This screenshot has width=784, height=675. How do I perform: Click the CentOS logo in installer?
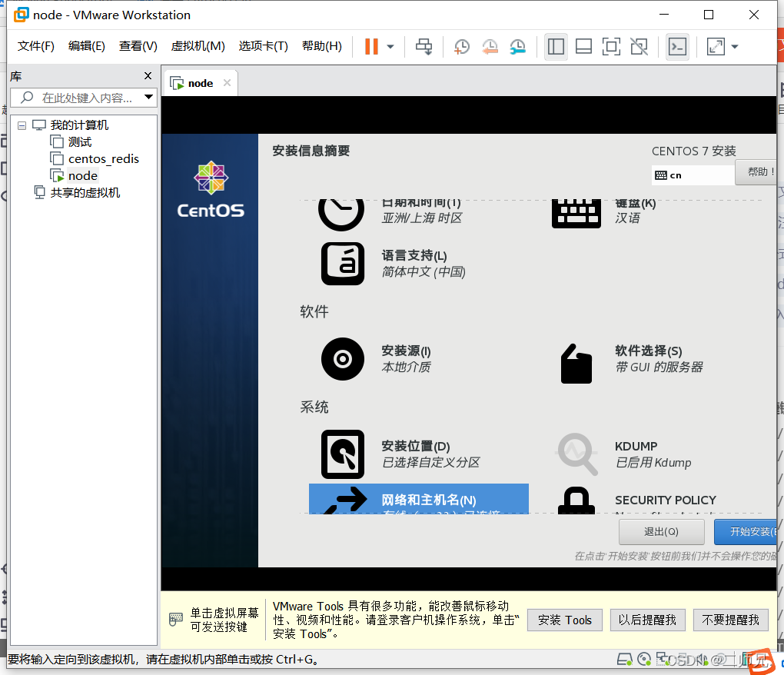[211, 189]
